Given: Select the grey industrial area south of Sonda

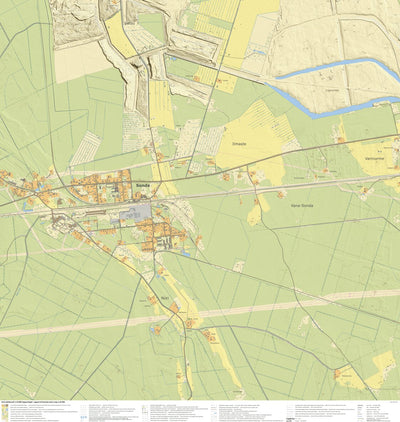Looking at the screenshot, I should coord(136,212).
